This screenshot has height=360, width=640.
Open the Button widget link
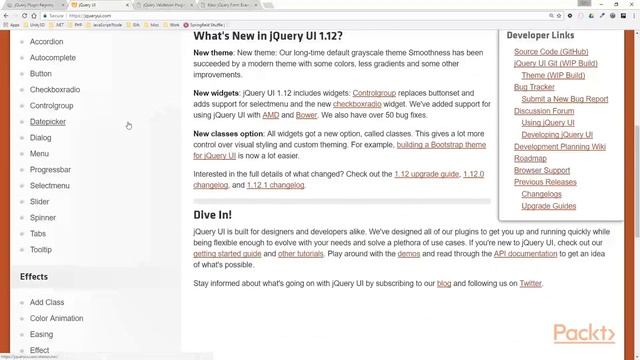click(x=41, y=73)
